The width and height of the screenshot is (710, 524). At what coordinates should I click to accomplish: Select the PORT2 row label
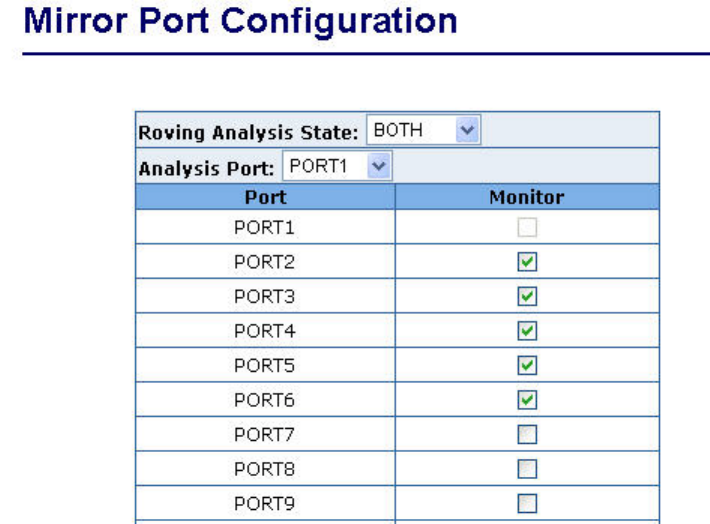pyautogui.click(x=264, y=262)
